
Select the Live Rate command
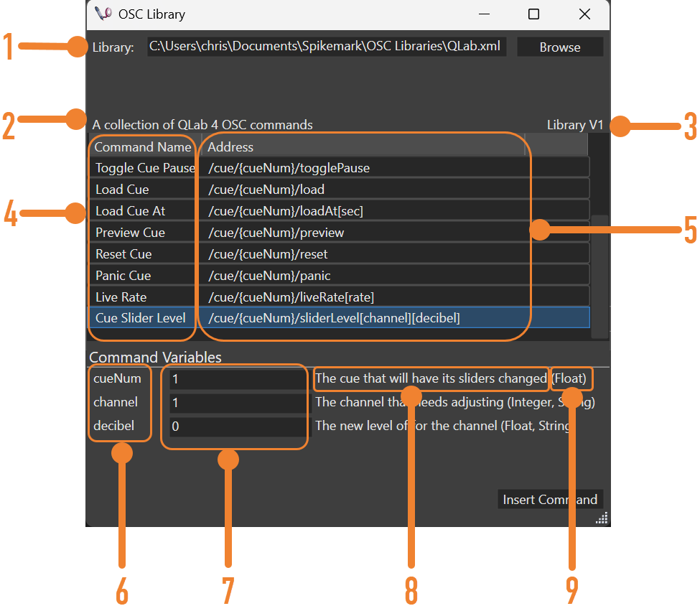(142, 297)
